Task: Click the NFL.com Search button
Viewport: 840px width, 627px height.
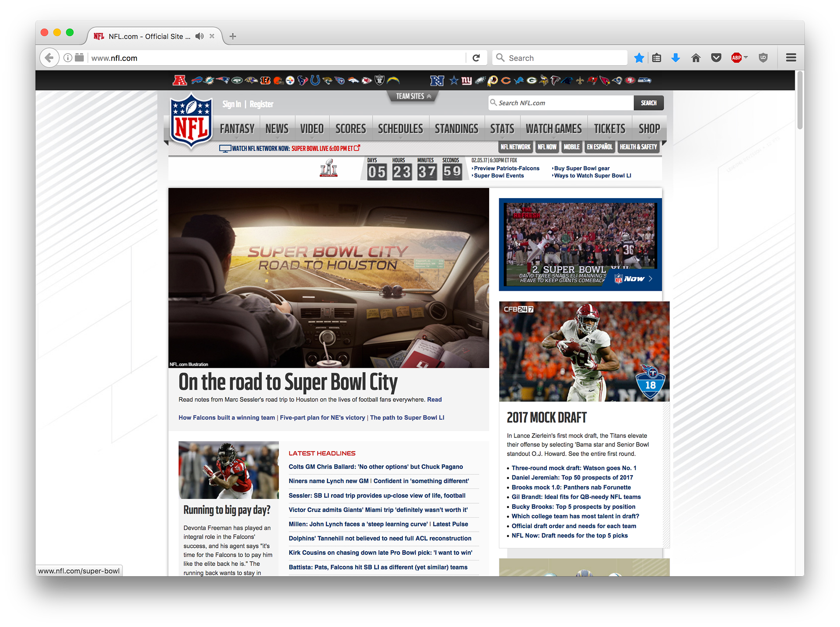Action: pyautogui.click(x=648, y=103)
